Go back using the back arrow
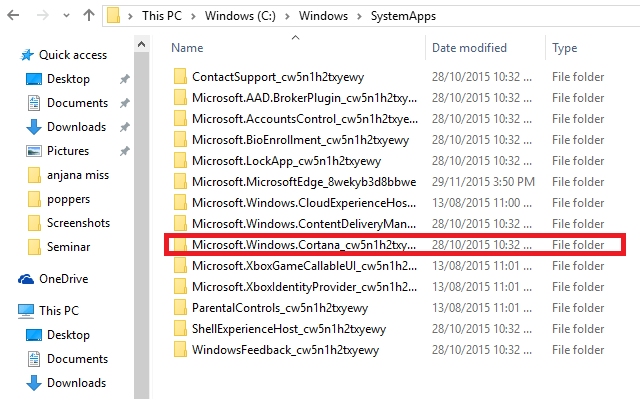The image size is (640, 399). 13,16
